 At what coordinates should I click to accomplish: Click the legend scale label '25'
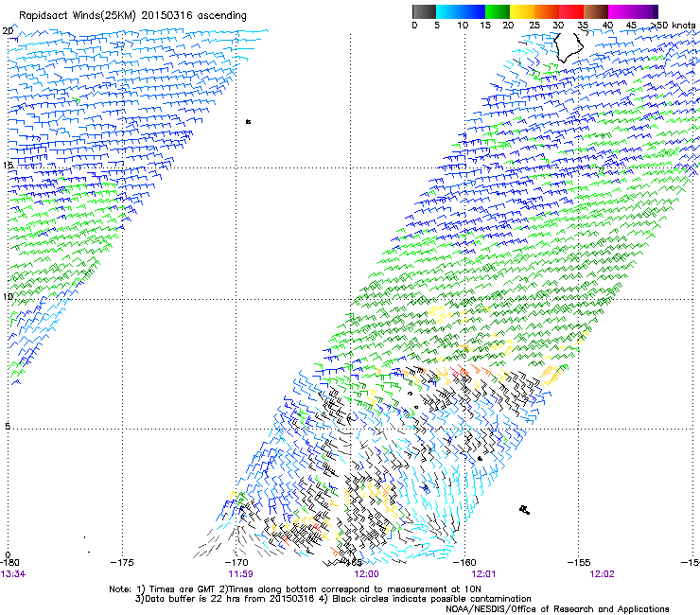pyautogui.click(x=534, y=26)
